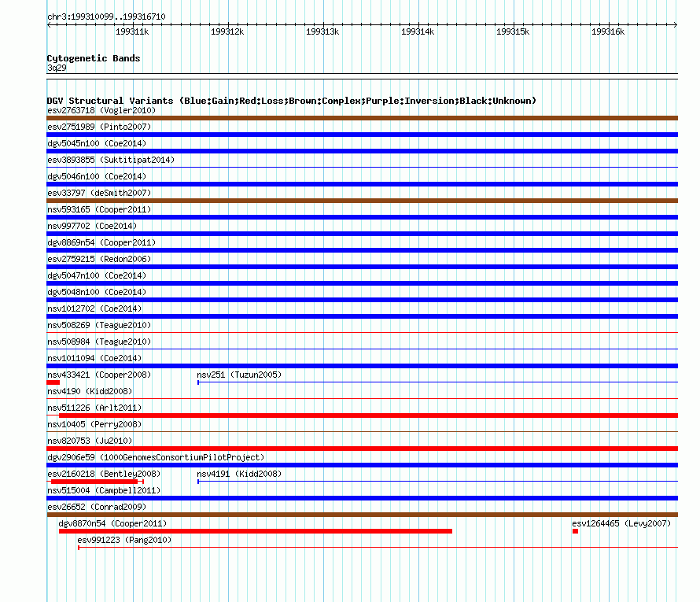700x602 pixels.
Task: Click nsv511226 (Arlt2011) label
Action: coord(94,408)
